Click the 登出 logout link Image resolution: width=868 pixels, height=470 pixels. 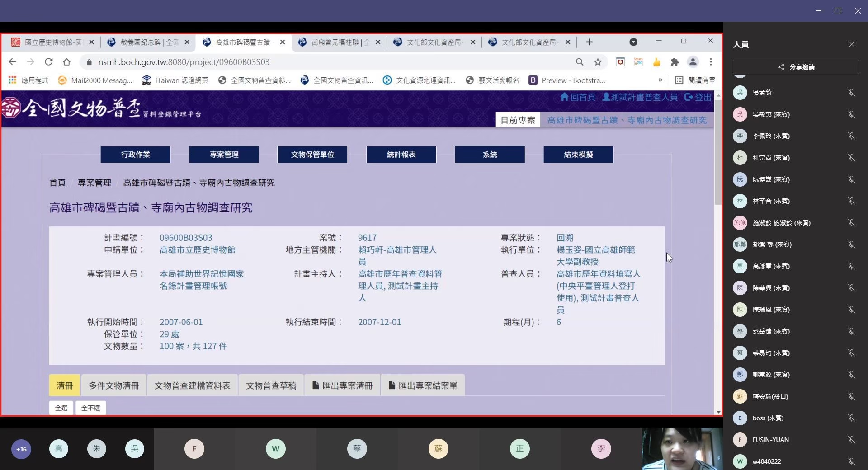698,97
